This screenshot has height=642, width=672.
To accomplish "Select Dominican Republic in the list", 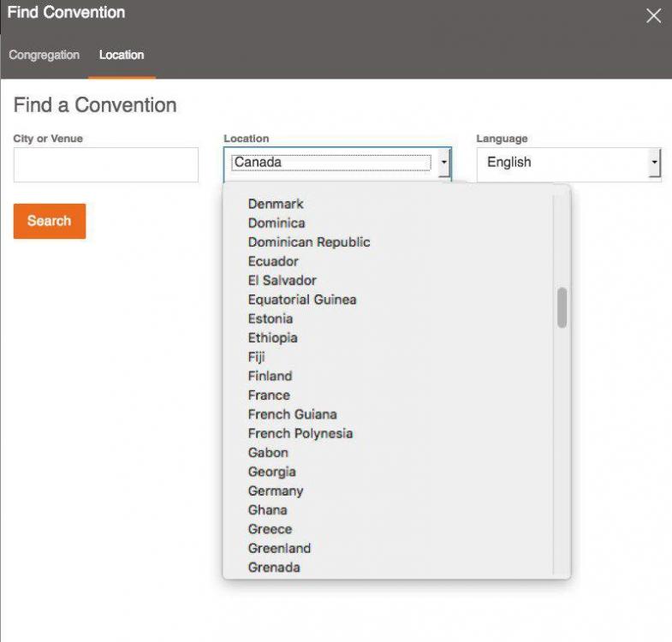I will 309,242.
